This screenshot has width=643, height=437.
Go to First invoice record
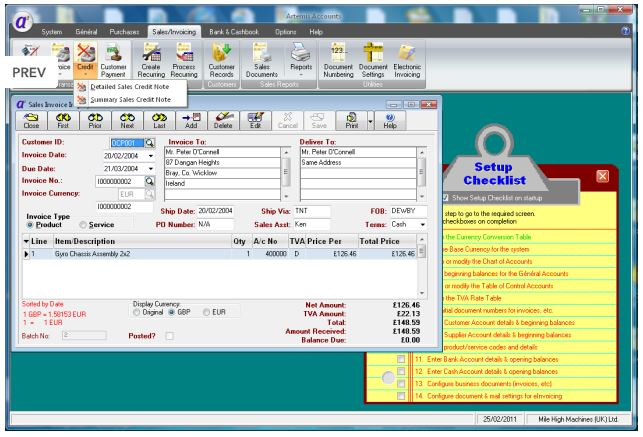click(63, 121)
